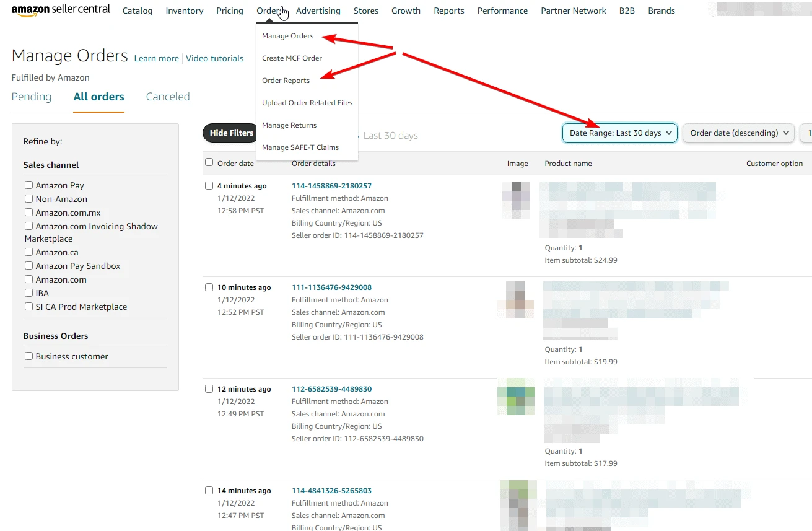This screenshot has width=812, height=531.
Task: Open the Date Range dropdown
Action: pos(619,133)
